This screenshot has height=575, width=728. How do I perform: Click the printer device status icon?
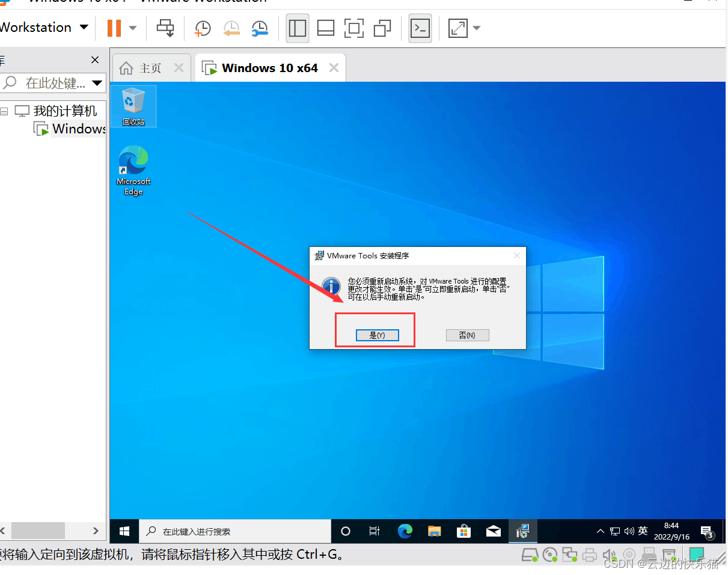pos(590,555)
